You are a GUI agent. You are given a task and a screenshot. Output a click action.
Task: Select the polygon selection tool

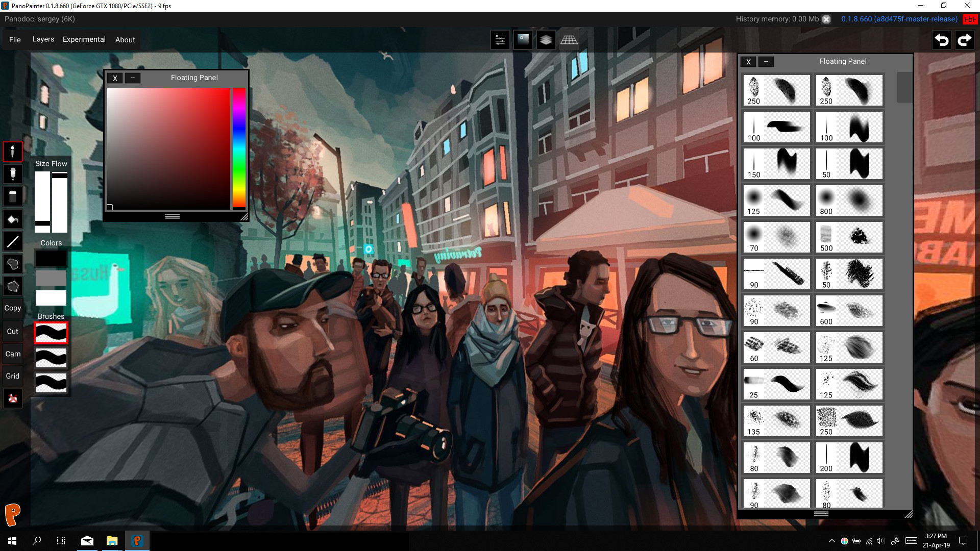tap(13, 286)
